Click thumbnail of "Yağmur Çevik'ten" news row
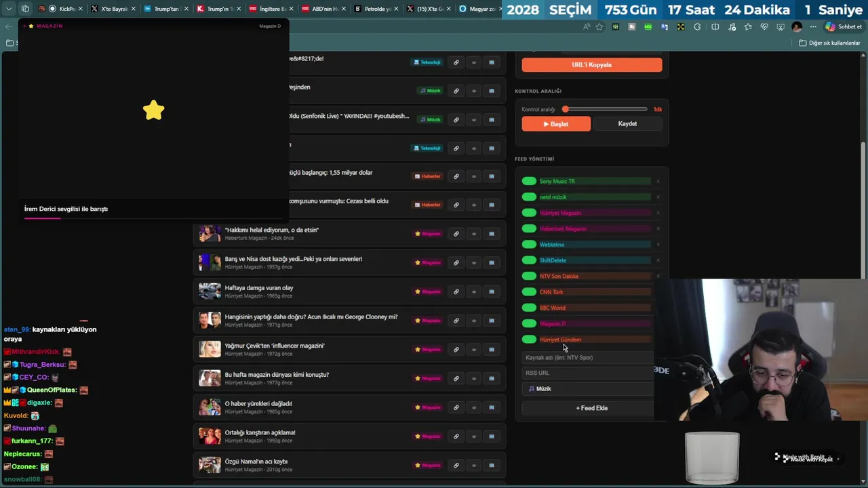 coord(210,349)
